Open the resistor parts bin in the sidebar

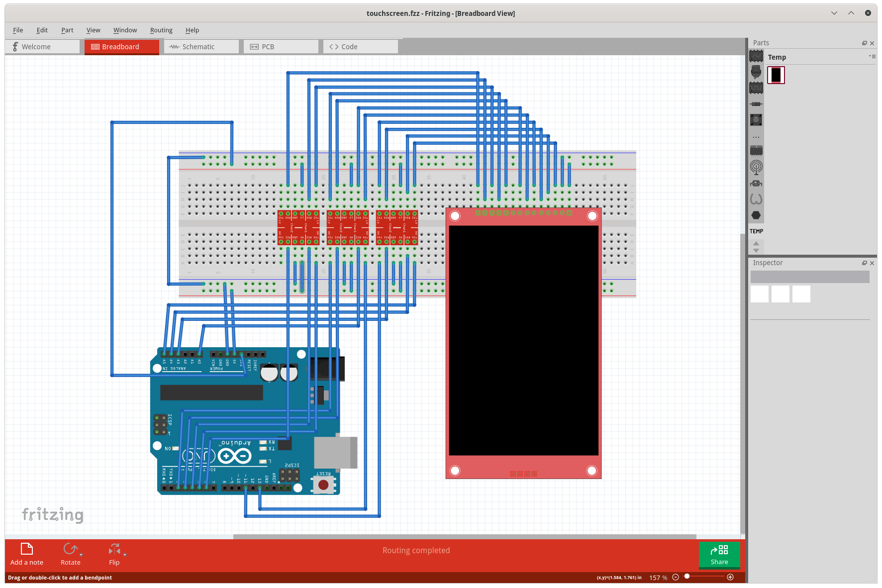pos(756,103)
